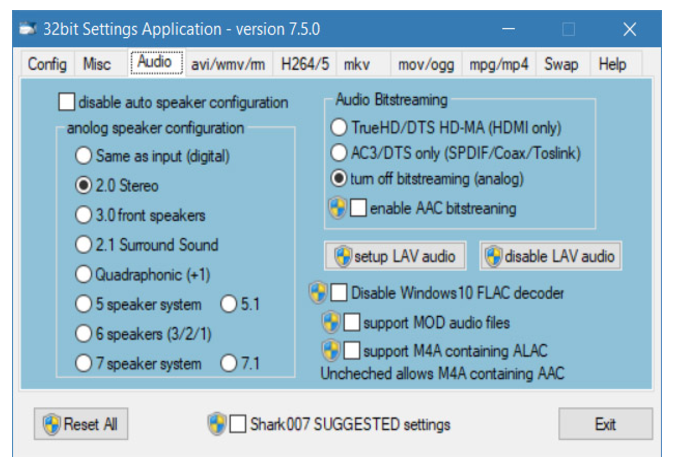
Task: Go to the Swap tab
Action: (561, 64)
